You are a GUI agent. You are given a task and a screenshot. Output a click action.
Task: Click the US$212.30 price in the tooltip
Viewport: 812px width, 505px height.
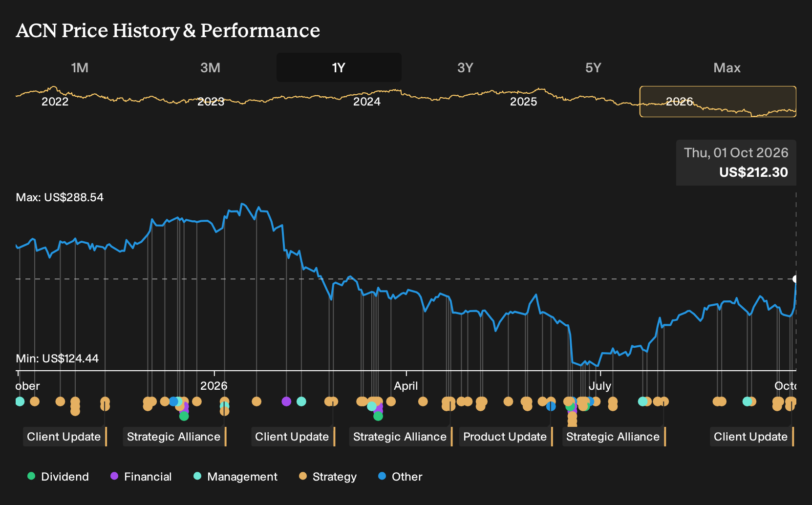(753, 172)
